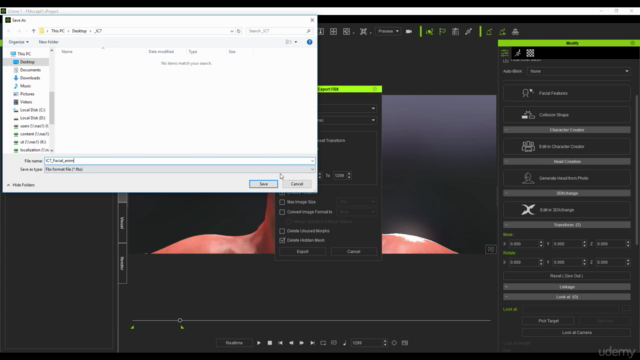This screenshot has height=360, width=640.
Task: Click Save in the Save As dialog
Action: 263,184
